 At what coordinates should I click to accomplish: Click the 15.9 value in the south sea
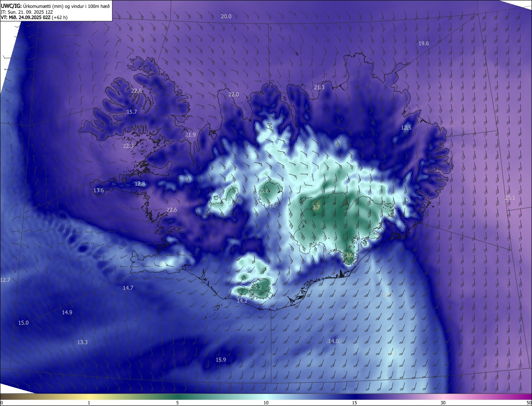(221, 360)
